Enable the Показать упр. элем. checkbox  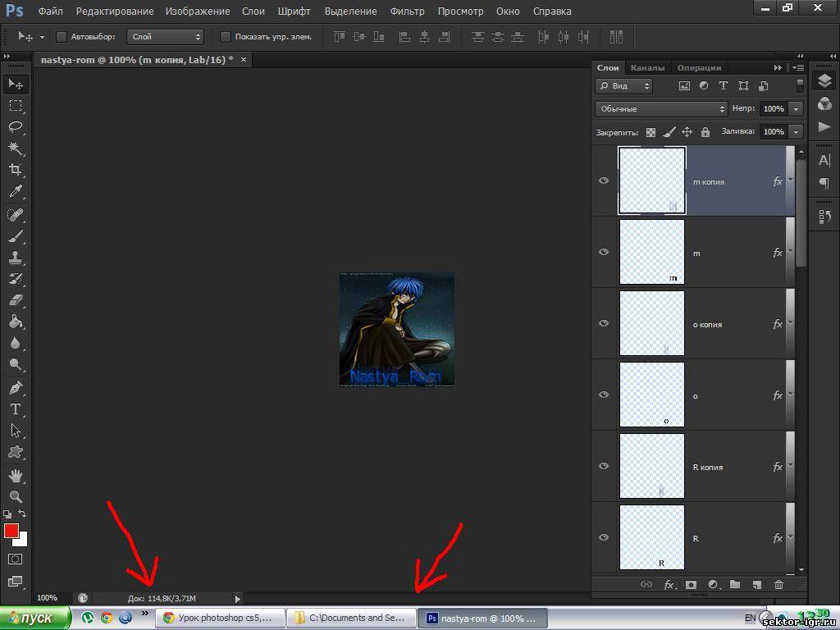pyautogui.click(x=226, y=36)
